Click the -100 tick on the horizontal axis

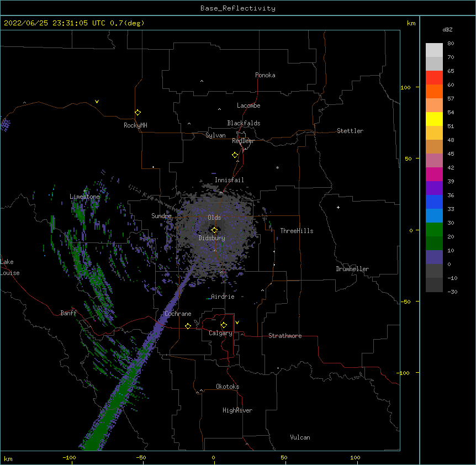point(69,458)
